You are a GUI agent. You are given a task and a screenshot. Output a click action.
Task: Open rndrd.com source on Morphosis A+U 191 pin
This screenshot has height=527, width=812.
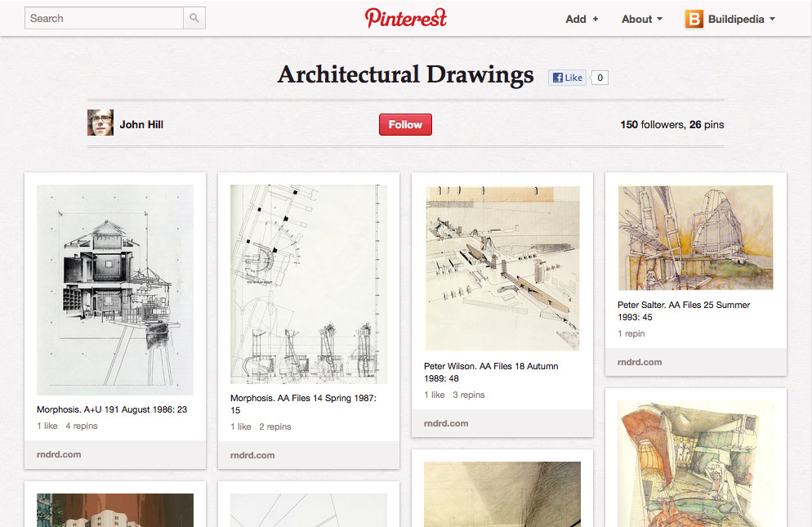tap(59, 454)
